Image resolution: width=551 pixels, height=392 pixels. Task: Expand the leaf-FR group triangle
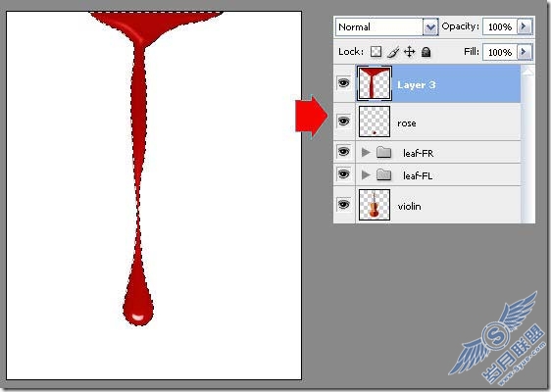366,153
